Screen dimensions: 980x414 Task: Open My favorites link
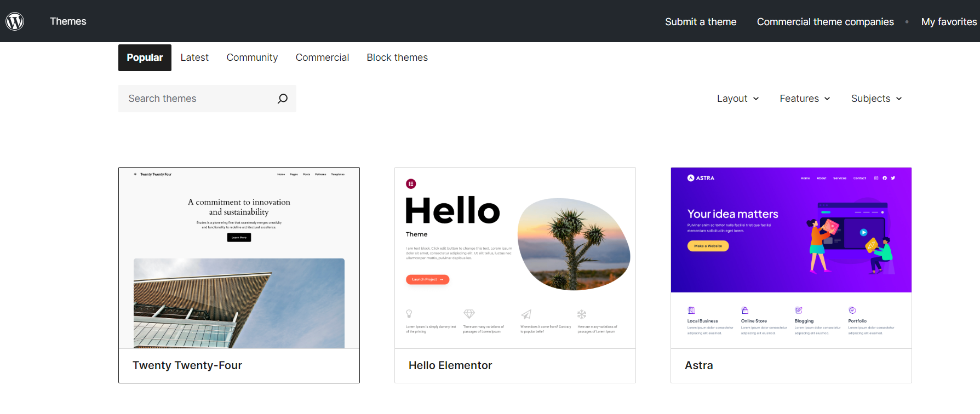pyautogui.click(x=949, y=22)
